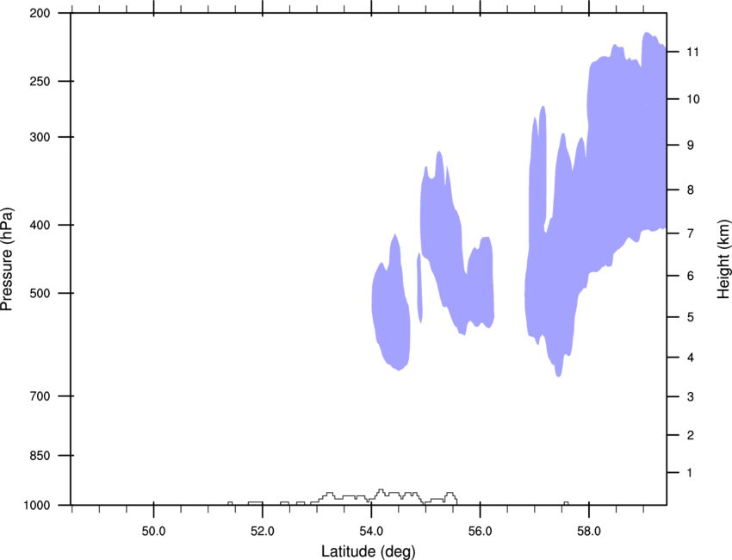Select the 50.0 latitude tick label
The width and height of the screenshot is (732, 560).
(153, 532)
